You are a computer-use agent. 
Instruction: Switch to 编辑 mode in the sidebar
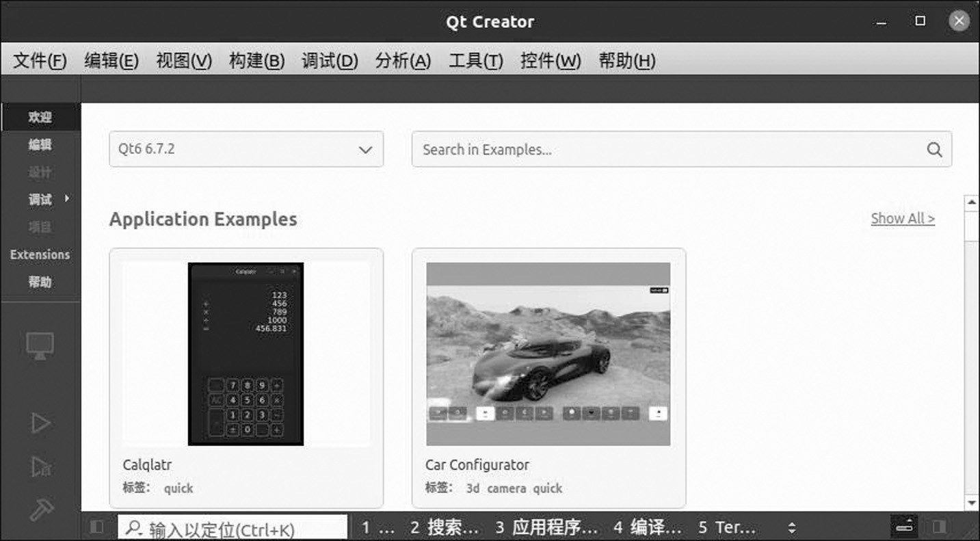(40, 144)
